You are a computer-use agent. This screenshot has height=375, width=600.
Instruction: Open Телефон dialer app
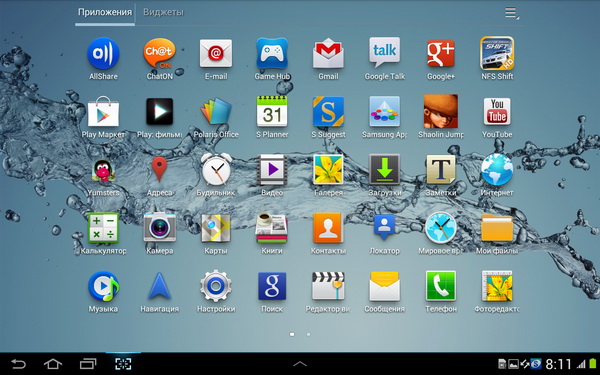[x=441, y=286]
